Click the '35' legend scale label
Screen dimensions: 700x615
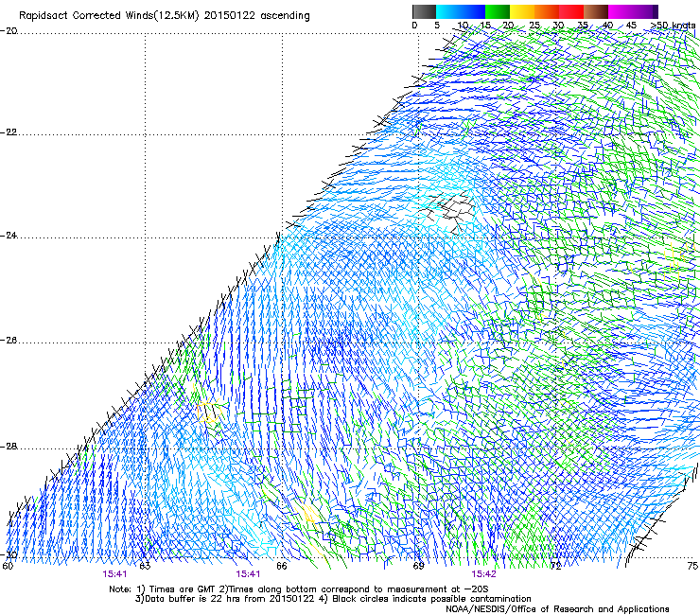(583, 26)
